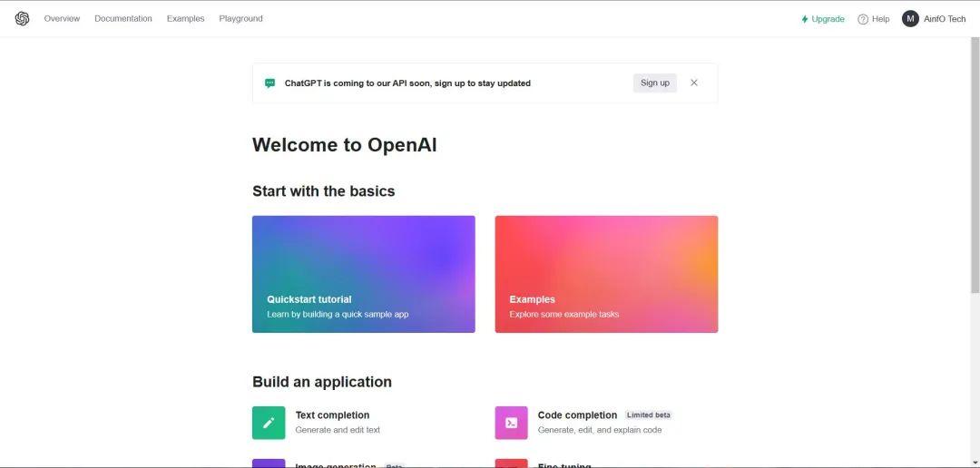The image size is (980, 468).
Task: Click the Help question mark icon
Action: coord(863,19)
